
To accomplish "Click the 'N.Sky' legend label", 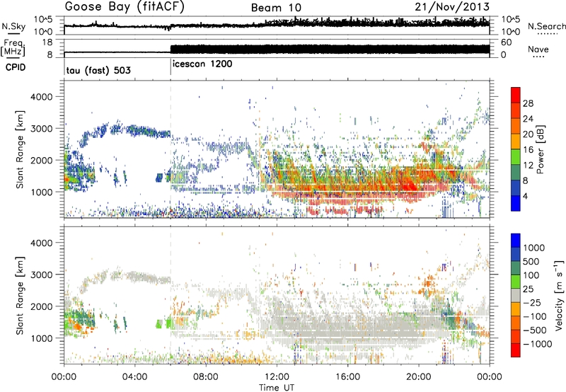I will pyautogui.click(x=13, y=26).
